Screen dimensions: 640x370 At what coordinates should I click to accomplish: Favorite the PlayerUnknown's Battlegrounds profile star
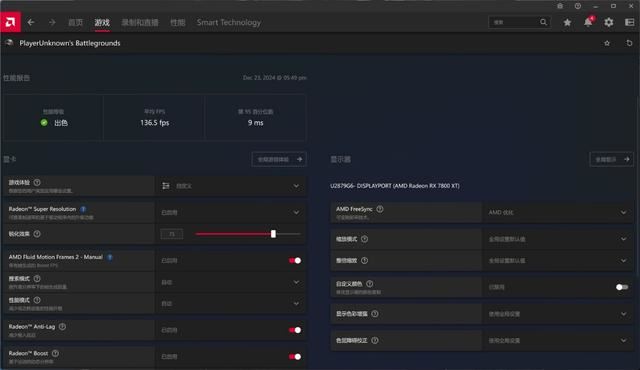pyautogui.click(x=607, y=43)
